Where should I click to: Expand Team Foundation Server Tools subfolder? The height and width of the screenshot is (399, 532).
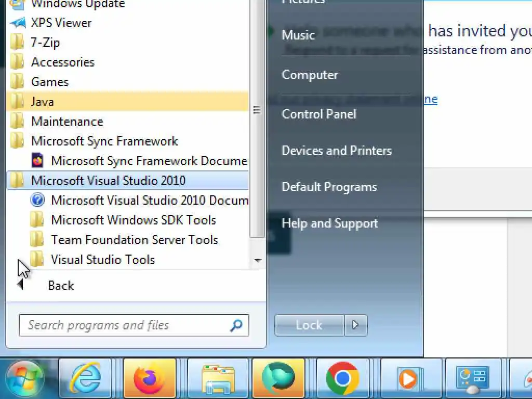click(x=128, y=239)
